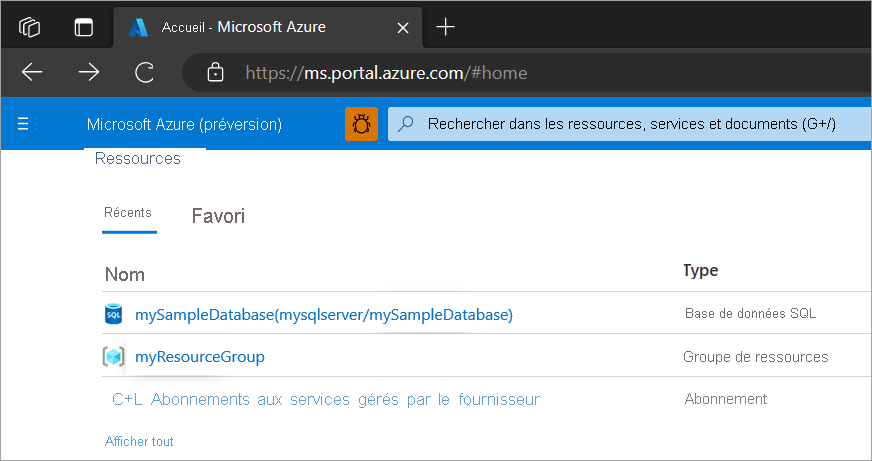Image resolution: width=872 pixels, height=461 pixels.
Task: Go back with the browser back arrow
Action: pos(32,72)
